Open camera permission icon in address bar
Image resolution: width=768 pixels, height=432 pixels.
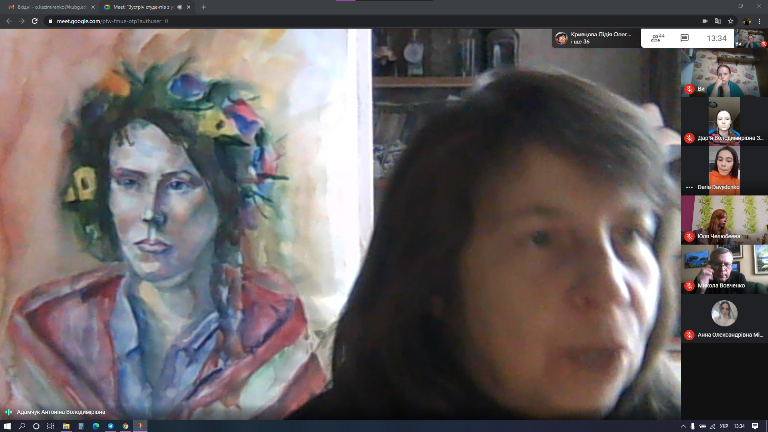705,21
